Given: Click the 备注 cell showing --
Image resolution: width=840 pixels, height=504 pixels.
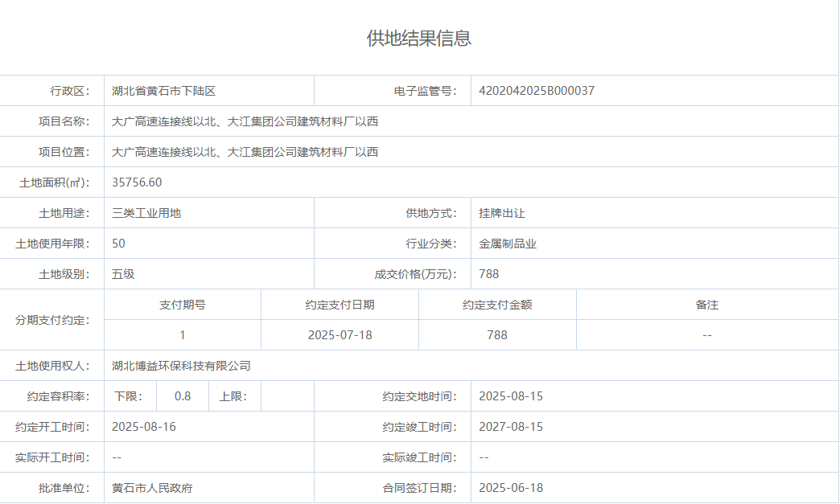Looking at the screenshot, I should 707,335.
